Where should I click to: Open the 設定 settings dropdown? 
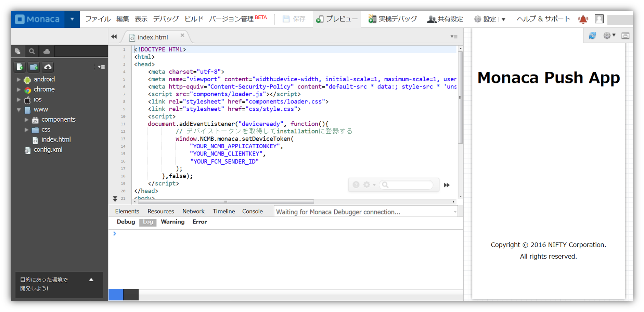click(x=489, y=19)
